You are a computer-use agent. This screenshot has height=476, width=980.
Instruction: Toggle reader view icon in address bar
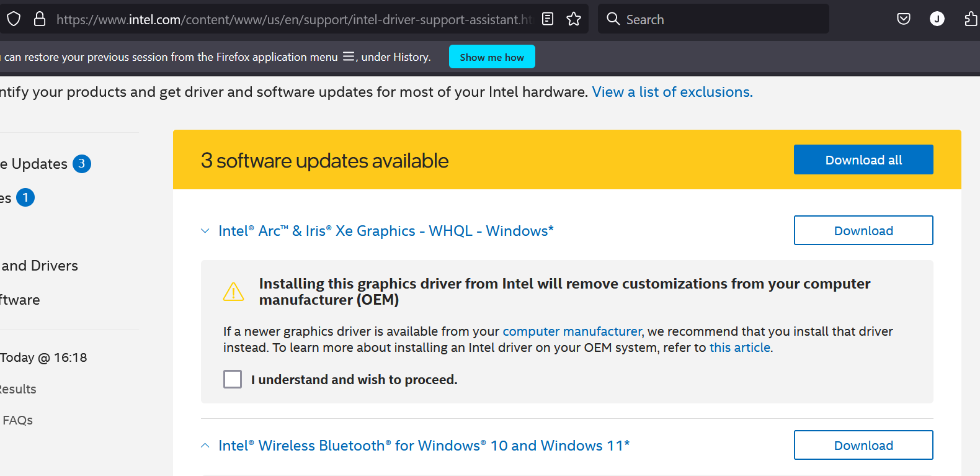coord(548,19)
